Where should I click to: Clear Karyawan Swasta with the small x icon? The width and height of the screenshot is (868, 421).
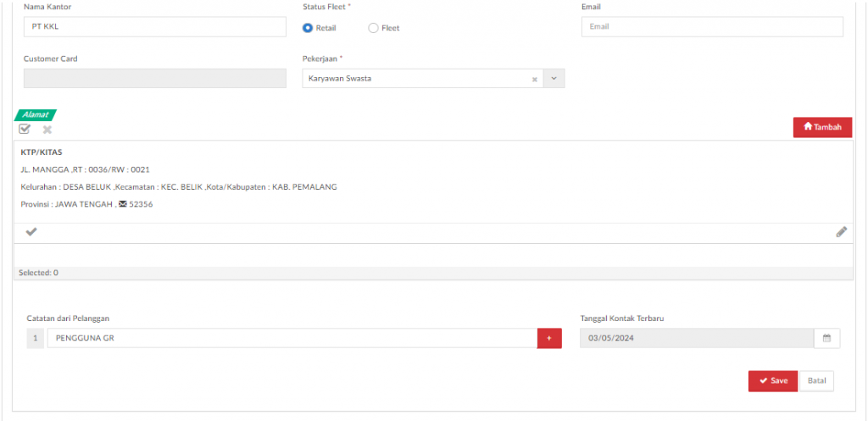point(535,79)
